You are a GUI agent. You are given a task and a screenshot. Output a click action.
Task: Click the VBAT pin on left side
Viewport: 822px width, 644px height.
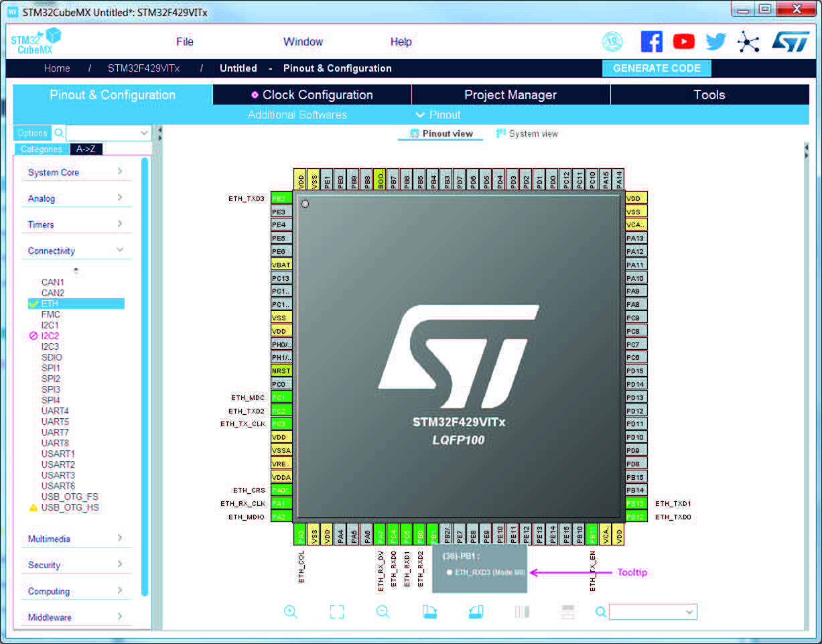point(281,265)
